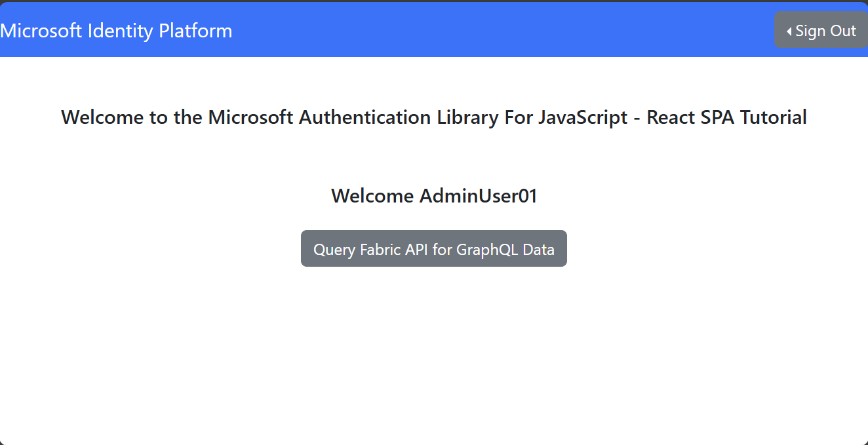Image resolution: width=868 pixels, height=445 pixels.
Task: Click React SPA Tutorial in the heading
Action: click(726, 118)
